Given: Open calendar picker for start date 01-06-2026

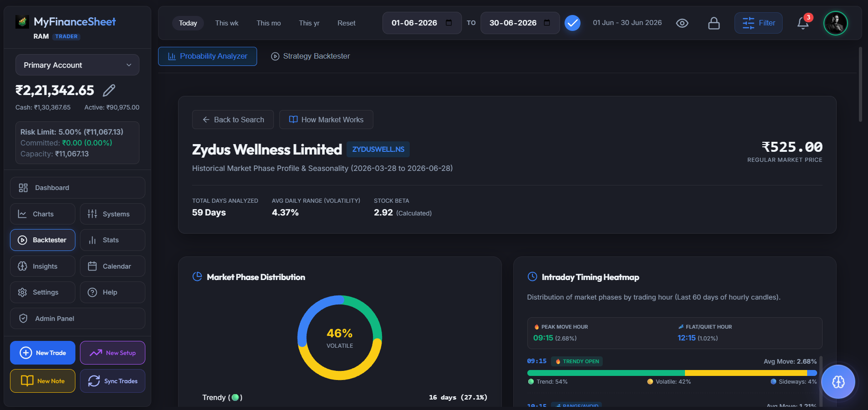Looking at the screenshot, I should pyautogui.click(x=449, y=23).
